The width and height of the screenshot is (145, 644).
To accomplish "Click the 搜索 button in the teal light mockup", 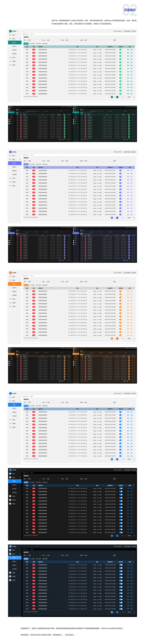I will click(x=115, y=40).
